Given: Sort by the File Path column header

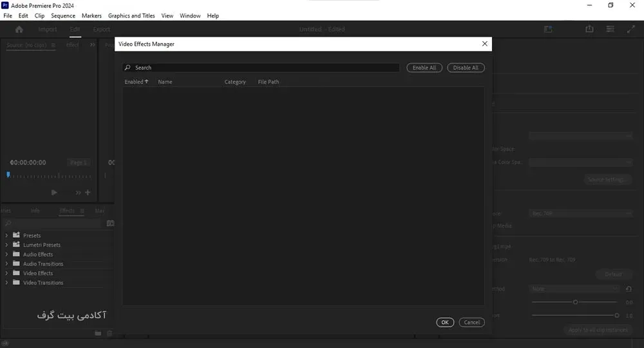Looking at the screenshot, I should (x=268, y=82).
